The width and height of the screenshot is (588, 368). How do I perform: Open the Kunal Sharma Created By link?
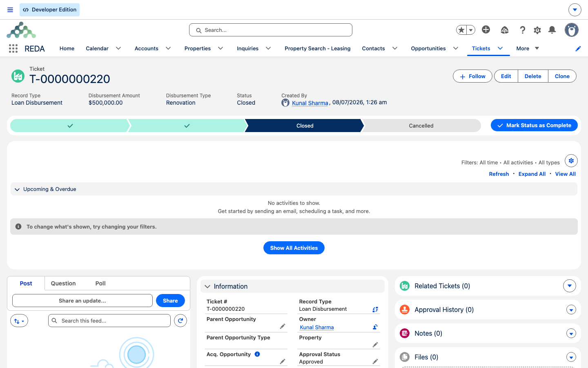(x=310, y=103)
